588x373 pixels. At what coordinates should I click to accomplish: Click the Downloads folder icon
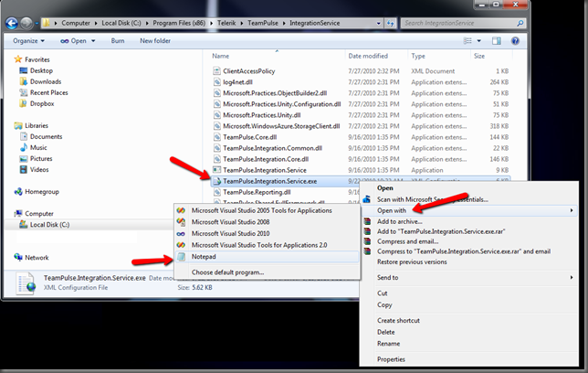[x=23, y=81]
